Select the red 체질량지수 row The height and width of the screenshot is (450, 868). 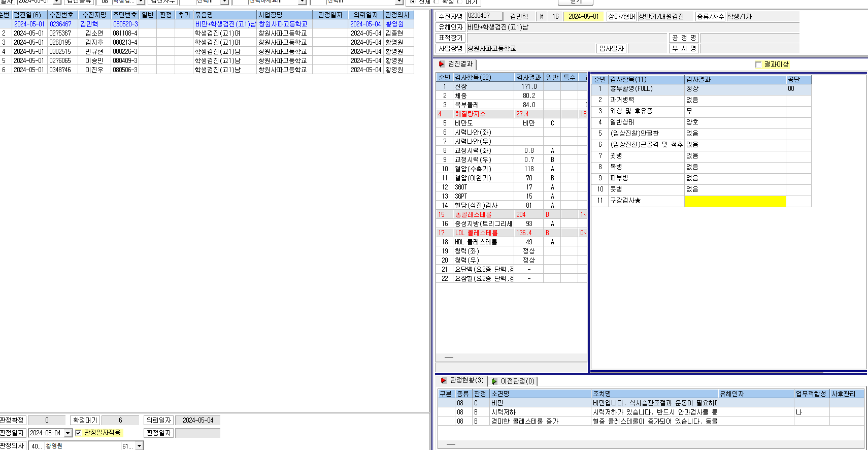511,114
